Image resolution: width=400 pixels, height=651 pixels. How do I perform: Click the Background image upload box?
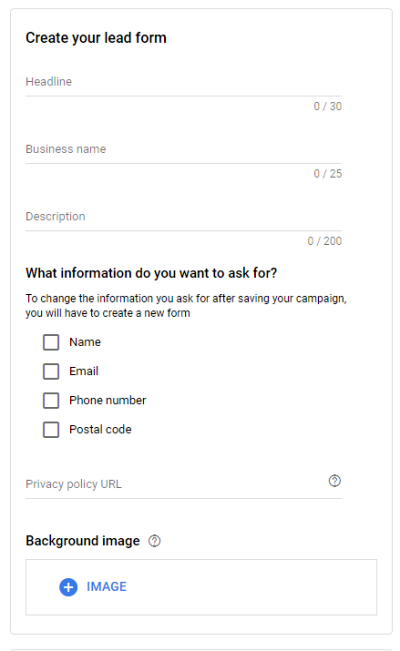[201, 587]
